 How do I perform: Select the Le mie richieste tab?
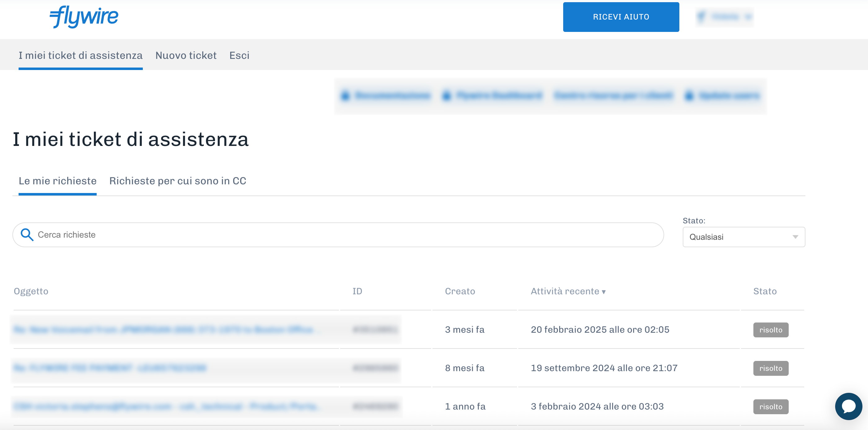click(58, 181)
